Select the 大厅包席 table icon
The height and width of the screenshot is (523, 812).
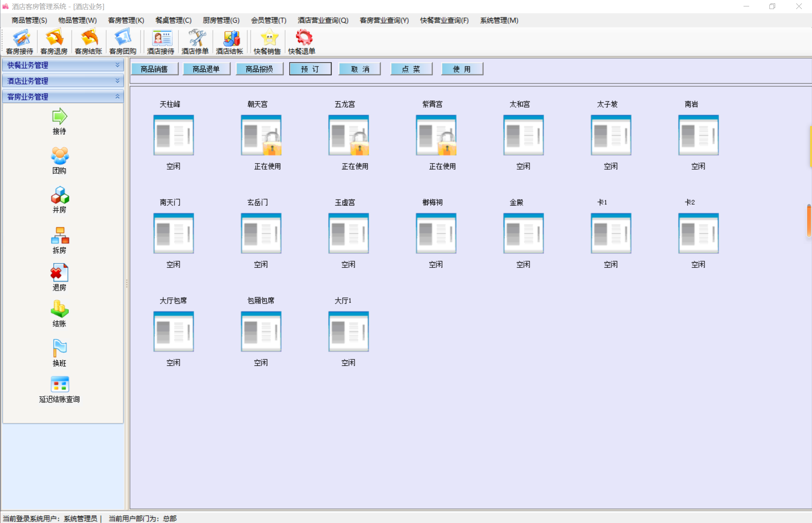coord(173,331)
